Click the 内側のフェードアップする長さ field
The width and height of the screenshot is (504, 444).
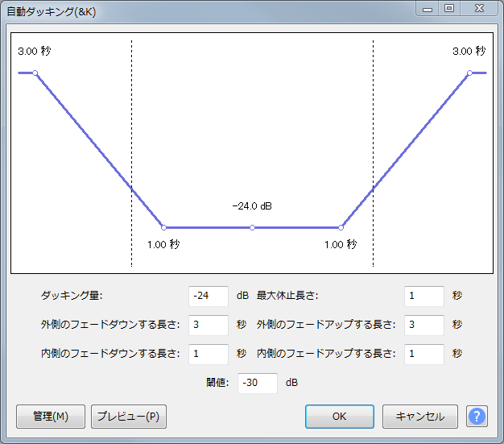[x=424, y=354]
